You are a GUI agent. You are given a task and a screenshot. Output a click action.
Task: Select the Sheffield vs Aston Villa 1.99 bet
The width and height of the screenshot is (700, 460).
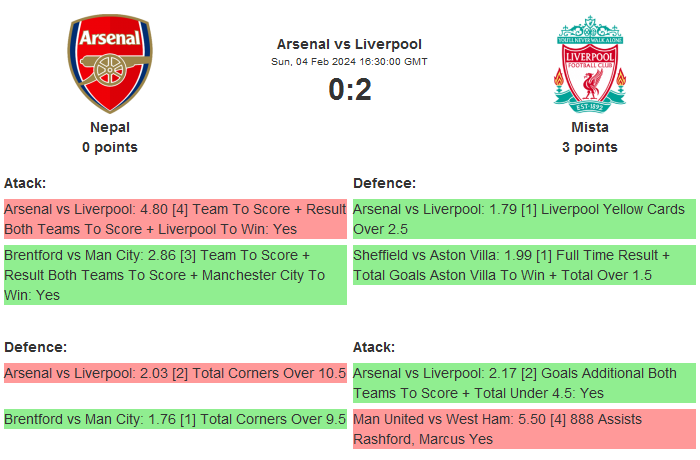(x=523, y=265)
